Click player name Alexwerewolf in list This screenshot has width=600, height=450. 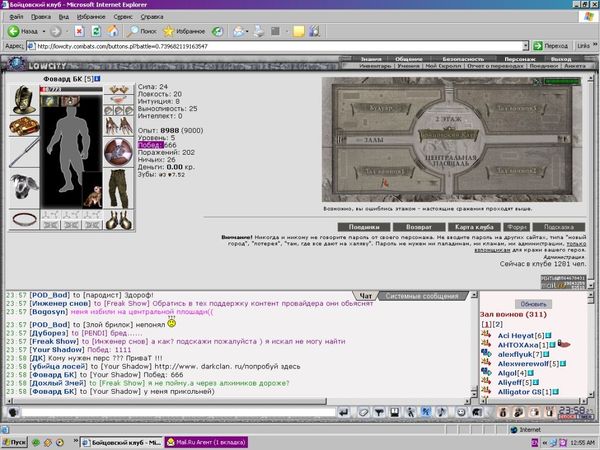(x=523, y=364)
